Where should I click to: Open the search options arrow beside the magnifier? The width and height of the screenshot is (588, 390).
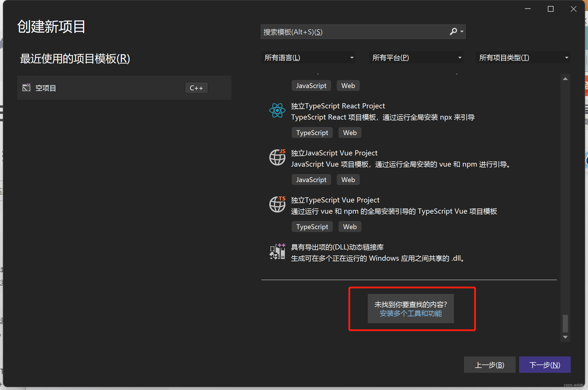[x=462, y=32]
